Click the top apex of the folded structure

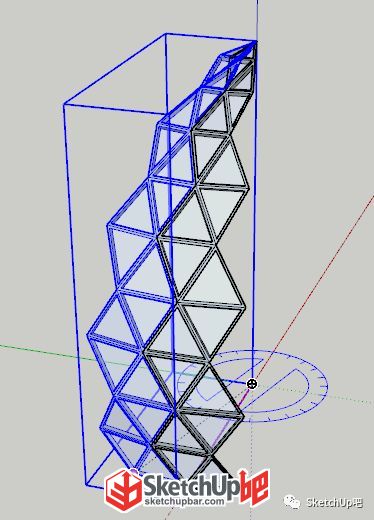coord(255,42)
